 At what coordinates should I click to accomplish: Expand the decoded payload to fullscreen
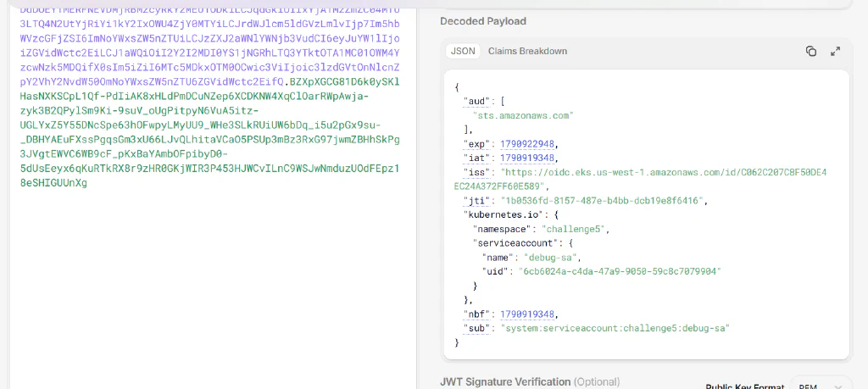[x=836, y=51]
